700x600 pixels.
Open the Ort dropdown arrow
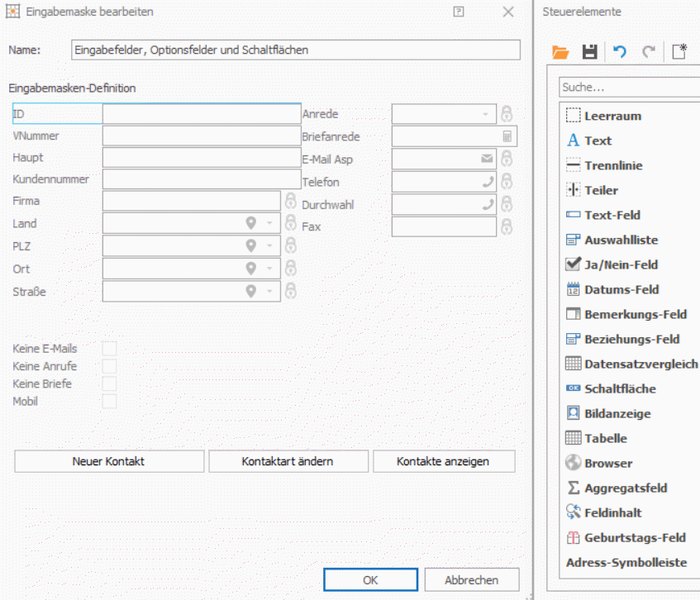(x=269, y=269)
